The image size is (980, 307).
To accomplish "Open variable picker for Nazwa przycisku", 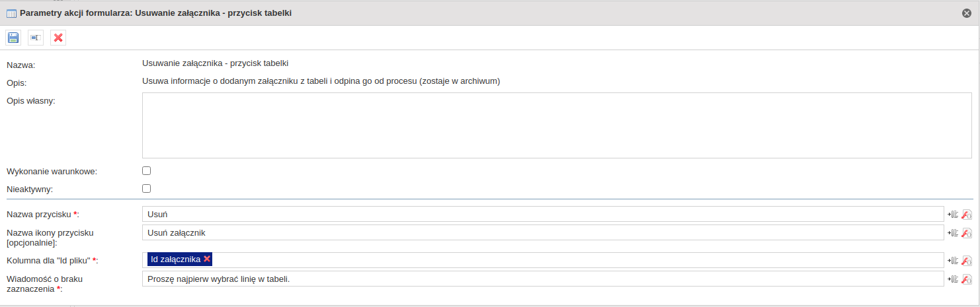I will [x=953, y=214].
